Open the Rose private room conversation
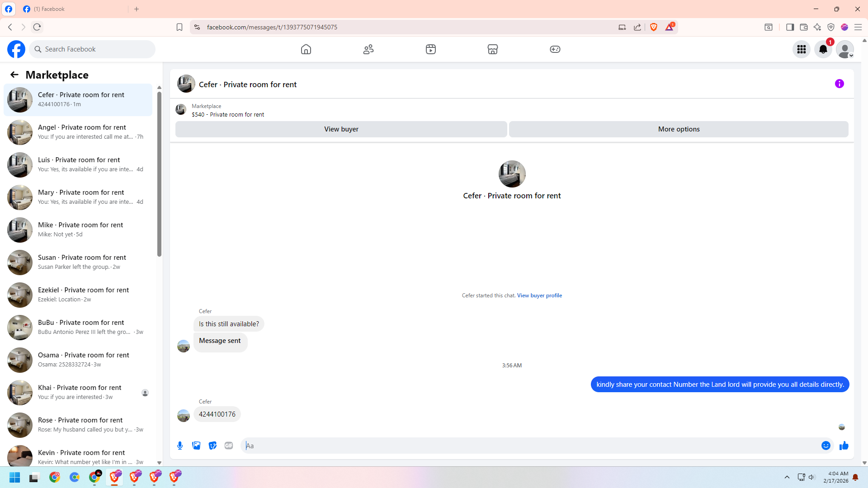868x488 pixels. (78, 425)
